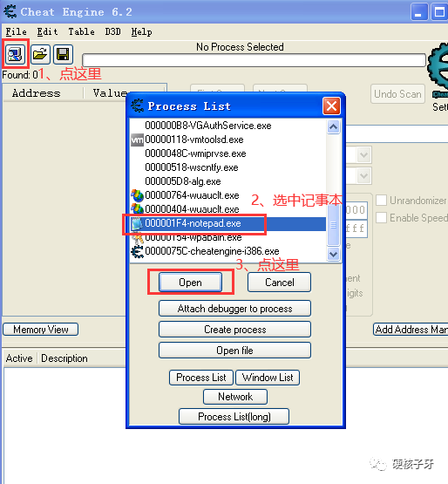Screen dimensions: 448x484
Task: Click the 00000764-wuauclt.exe update icon
Action: 137,195
